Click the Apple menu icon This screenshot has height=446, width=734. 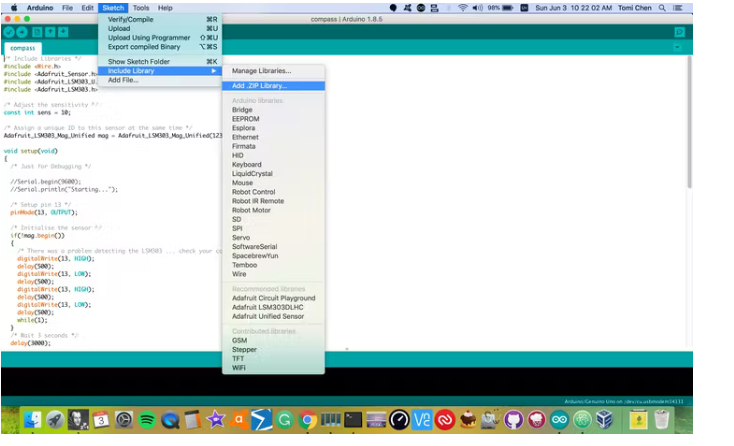coord(14,8)
